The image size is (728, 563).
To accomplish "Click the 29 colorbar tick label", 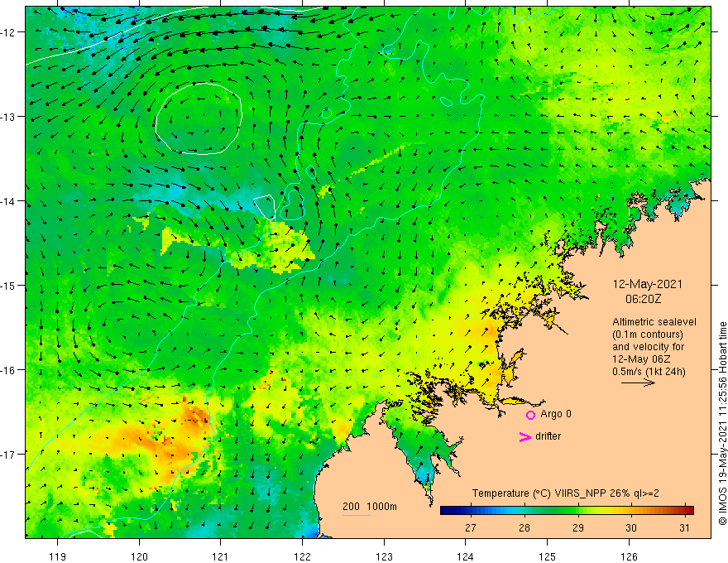I will [x=577, y=527].
